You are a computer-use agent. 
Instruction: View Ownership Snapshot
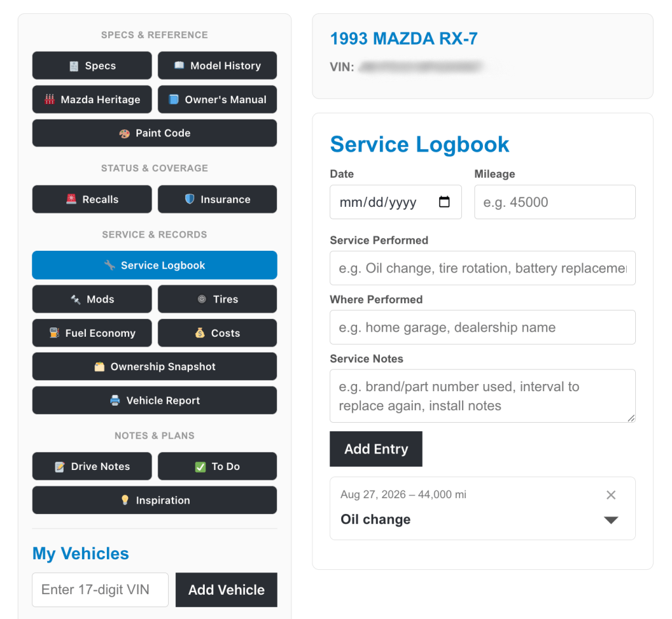click(154, 366)
